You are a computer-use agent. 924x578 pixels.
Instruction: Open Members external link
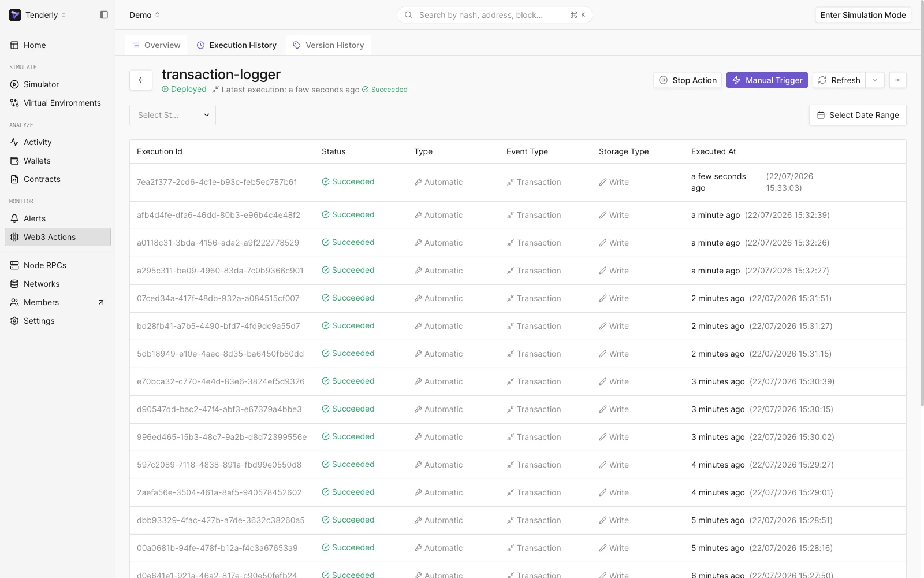tap(58, 302)
